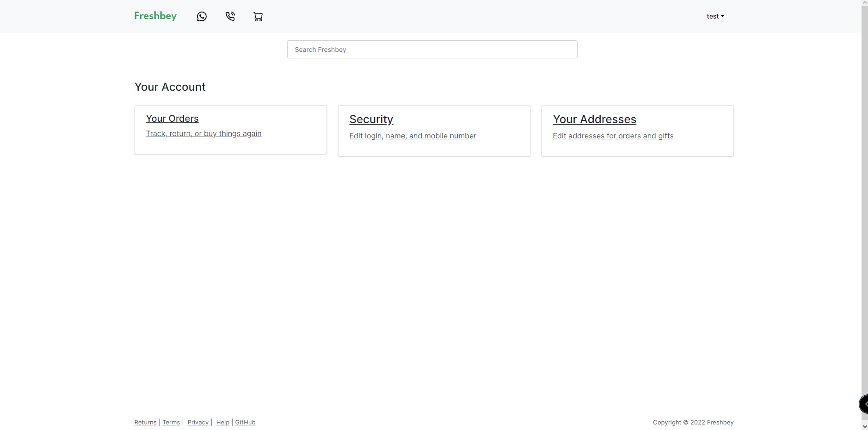The height and width of the screenshot is (430, 868).
Task: Go to the Freshbey home logo
Action: tap(155, 16)
